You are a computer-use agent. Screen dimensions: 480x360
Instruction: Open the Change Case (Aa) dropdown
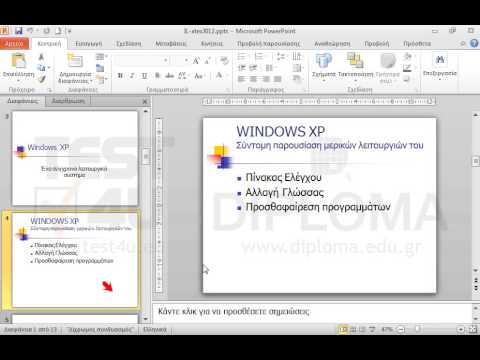[x=199, y=76]
